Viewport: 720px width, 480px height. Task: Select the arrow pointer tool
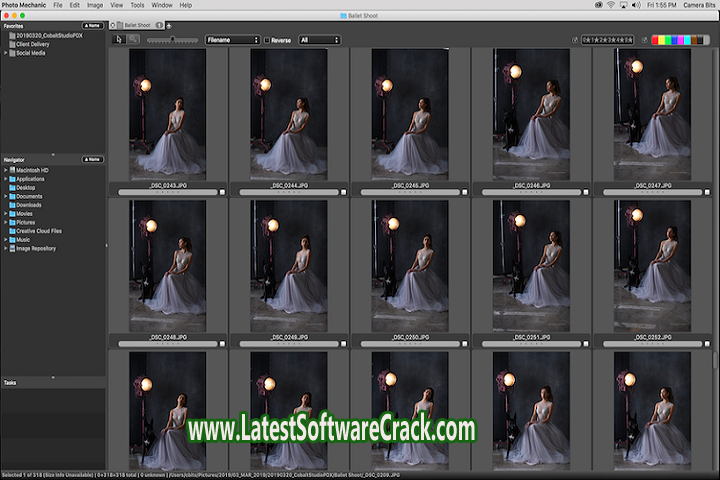click(118, 40)
